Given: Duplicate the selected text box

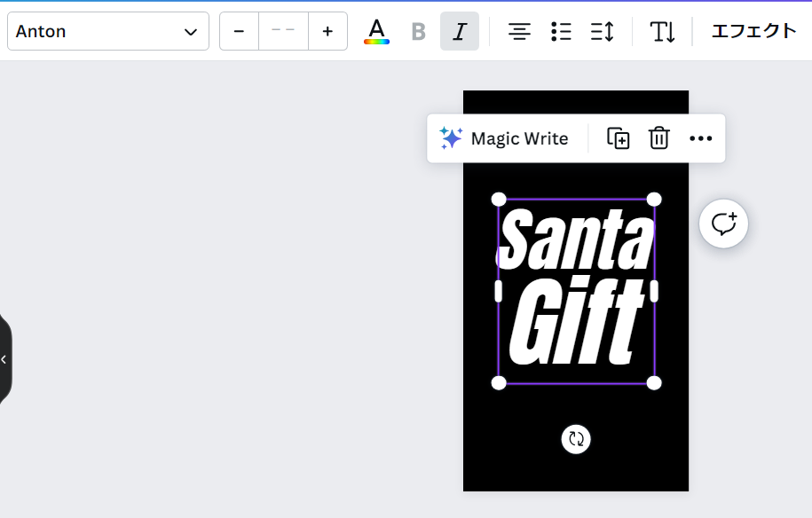Looking at the screenshot, I should (x=618, y=138).
